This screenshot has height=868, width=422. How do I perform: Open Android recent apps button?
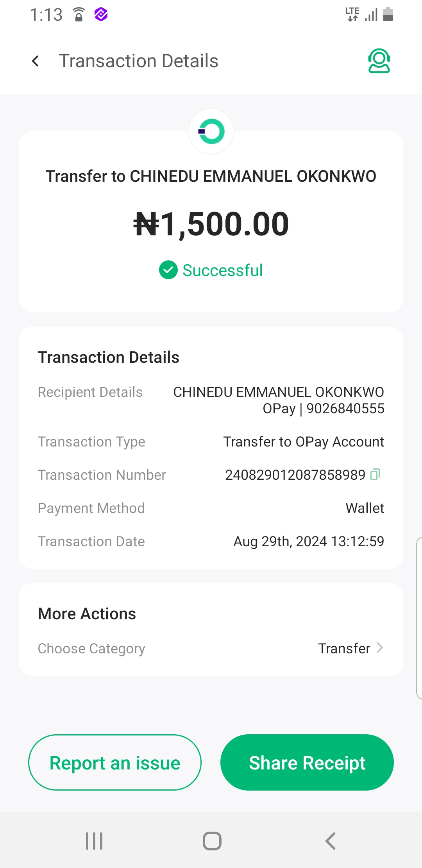coord(94,841)
